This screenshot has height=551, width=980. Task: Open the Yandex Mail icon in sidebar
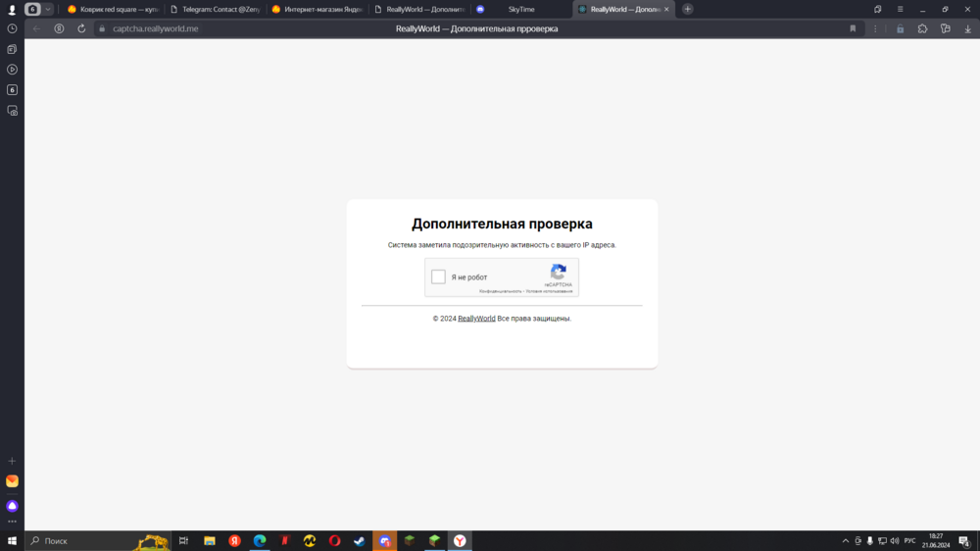coord(12,481)
